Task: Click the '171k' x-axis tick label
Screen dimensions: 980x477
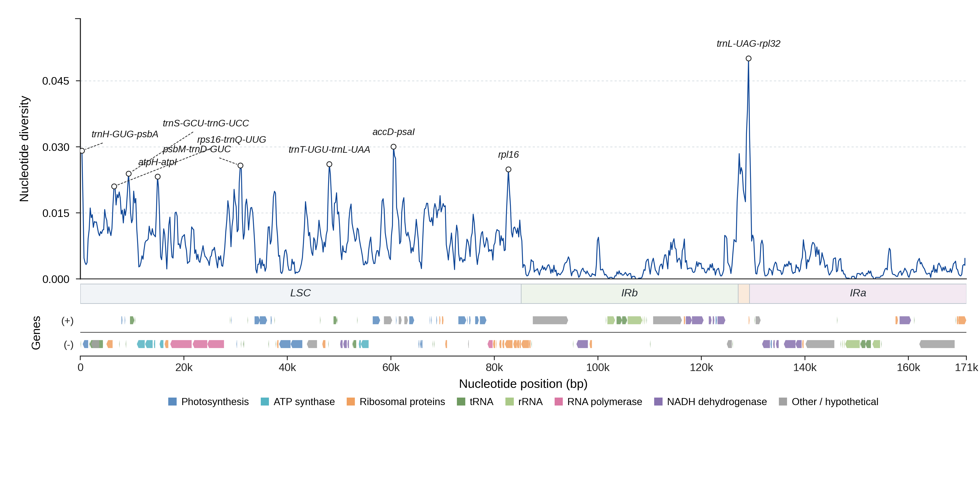Action: point(966,368)
